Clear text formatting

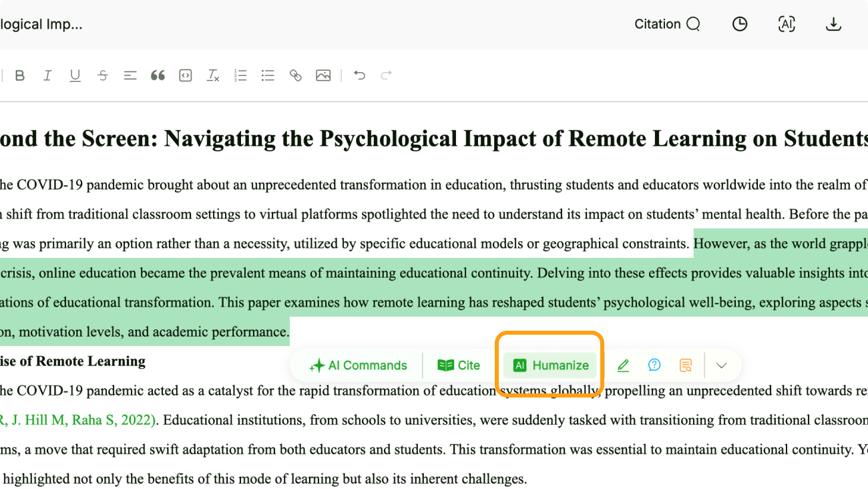(213, 75)
